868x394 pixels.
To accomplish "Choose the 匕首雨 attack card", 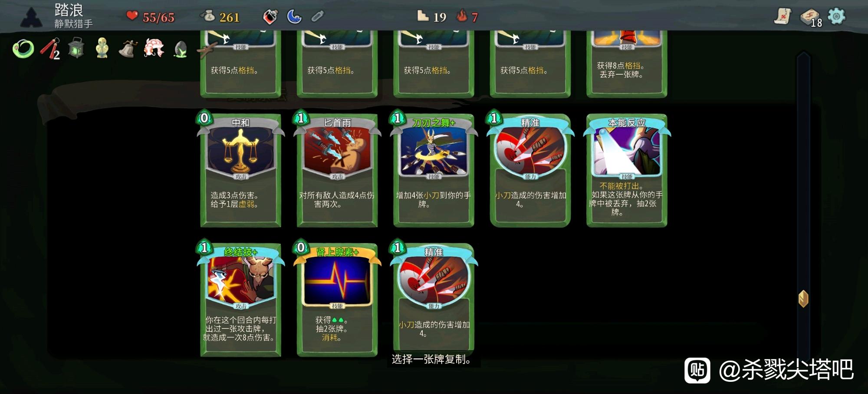I will tap(337, 170).
